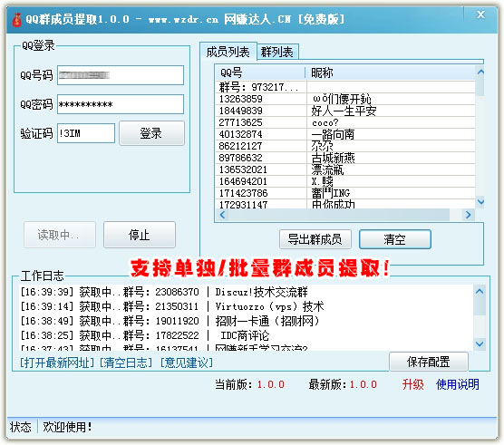The width and height of the screenshot is (504, 445).
Task: Switch to the 群列表 tab
Action: pos(277,52)
